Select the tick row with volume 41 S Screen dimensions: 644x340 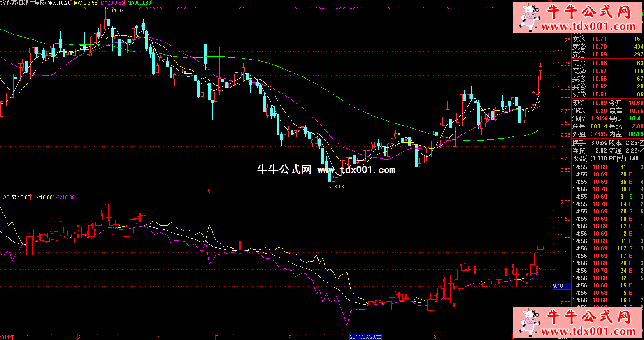pyautogui.click(x=608, y=167)
